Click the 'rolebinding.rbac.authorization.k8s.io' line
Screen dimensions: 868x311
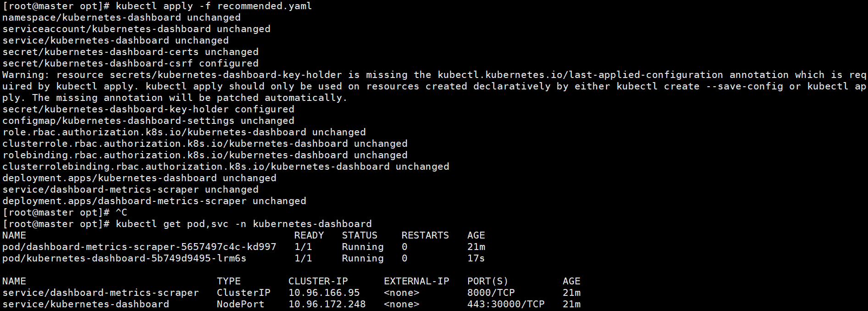click(205, 155)
